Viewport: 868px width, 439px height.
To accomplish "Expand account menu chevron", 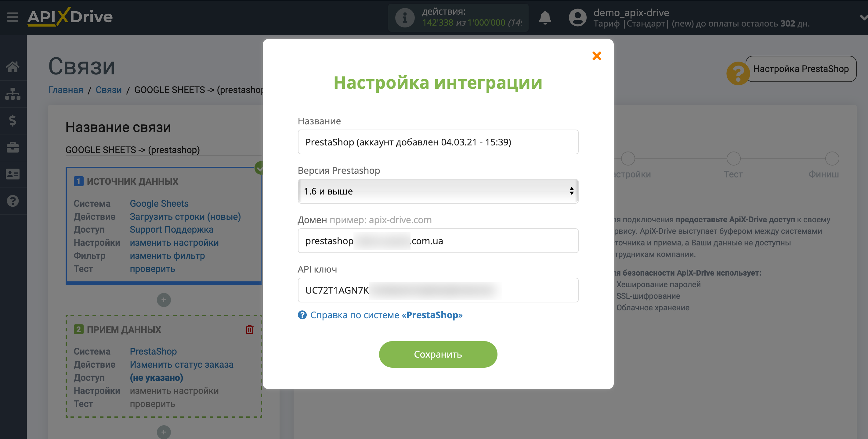I will pos(864,17).
